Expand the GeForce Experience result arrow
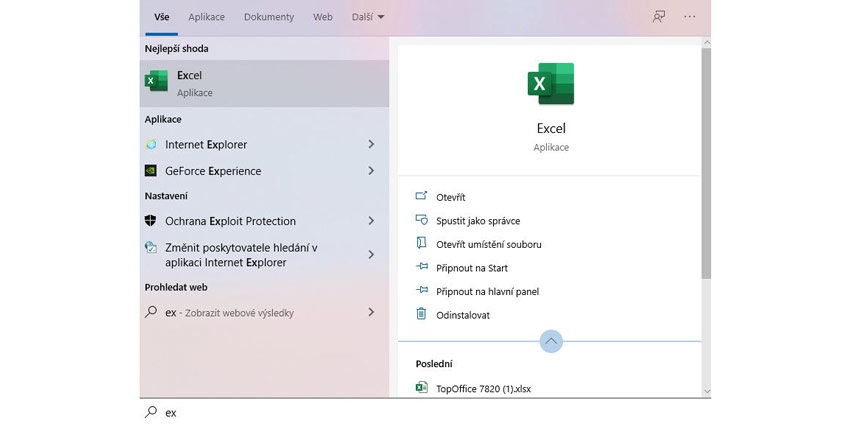Viewport: 850px width, 425px height. coord(371,171)
